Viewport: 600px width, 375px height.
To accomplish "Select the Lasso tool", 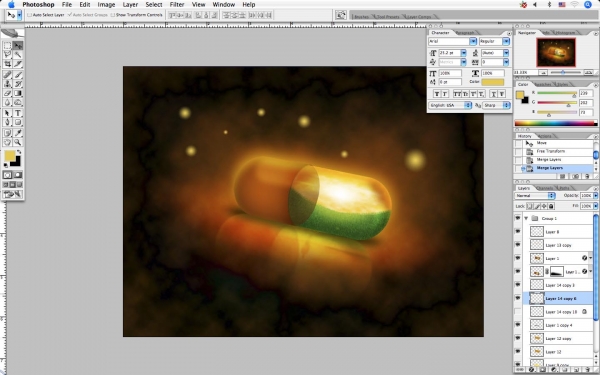I will click(7, 55).
